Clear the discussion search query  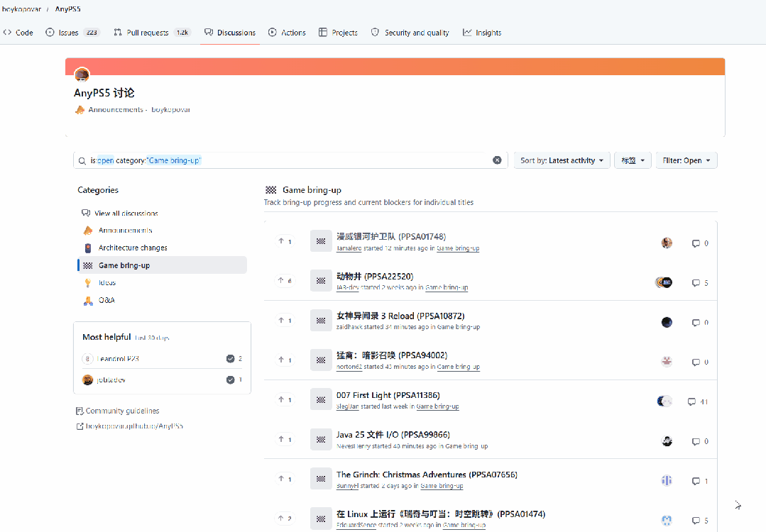[497, 160]
